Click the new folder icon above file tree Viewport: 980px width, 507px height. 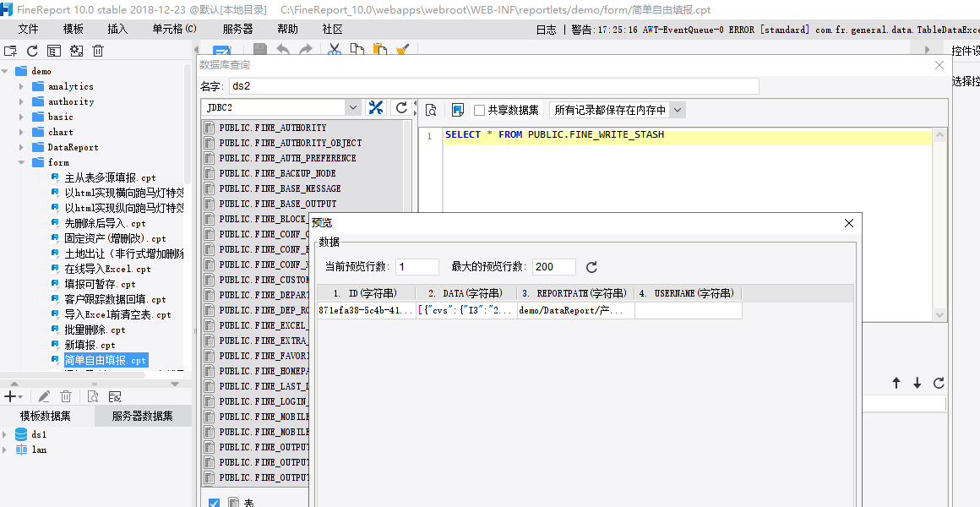point(11,52)
